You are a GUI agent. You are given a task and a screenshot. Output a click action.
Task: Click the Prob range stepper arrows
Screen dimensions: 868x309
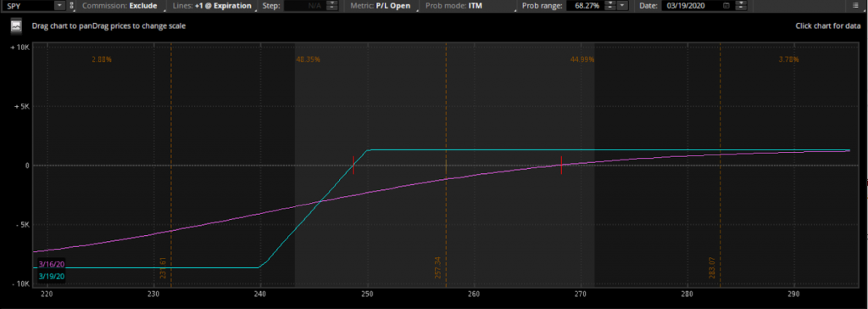pos(609,6)
